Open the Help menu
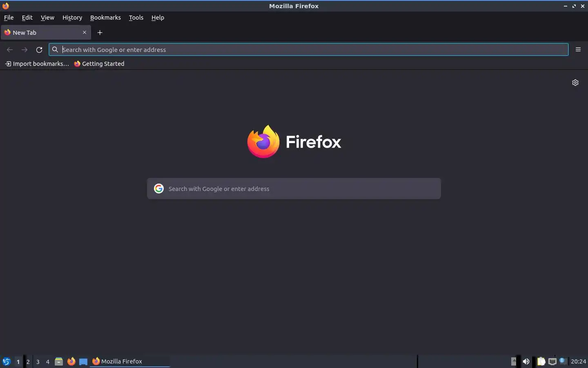 tap(158, 18)
